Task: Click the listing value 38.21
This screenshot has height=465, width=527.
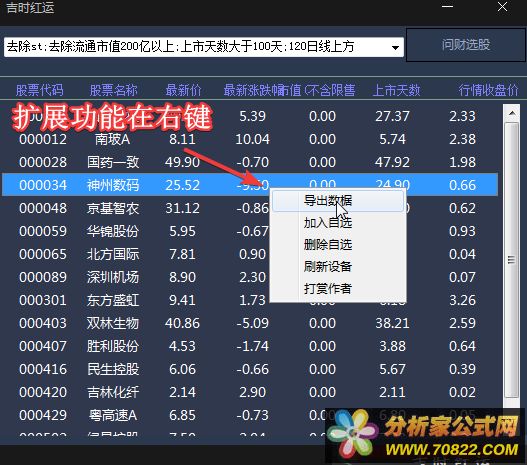Action: [x=392, y=323]
